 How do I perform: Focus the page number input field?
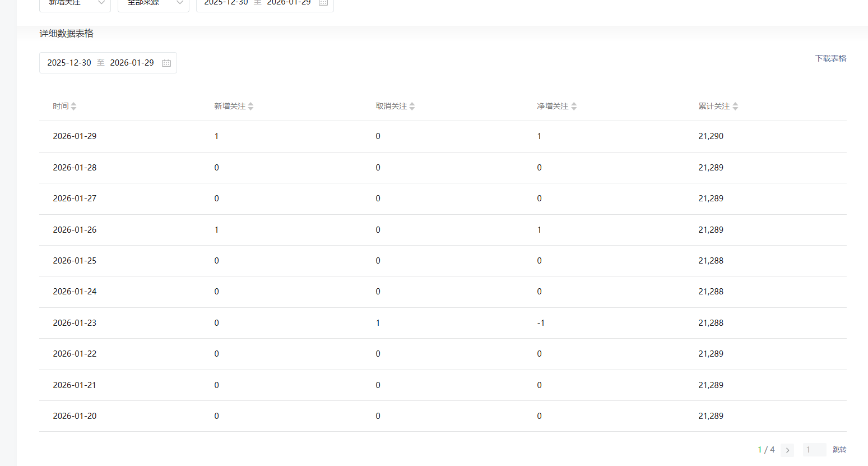tap(814, 450)
